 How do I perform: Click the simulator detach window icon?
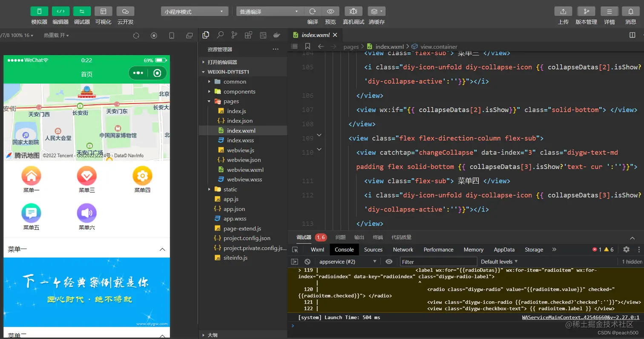coord(190,35)
